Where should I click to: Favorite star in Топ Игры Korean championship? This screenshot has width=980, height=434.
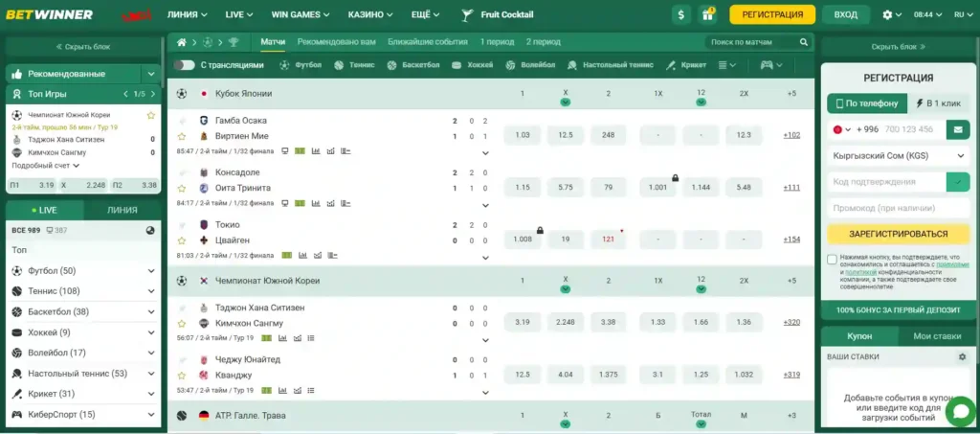[150, 115]
